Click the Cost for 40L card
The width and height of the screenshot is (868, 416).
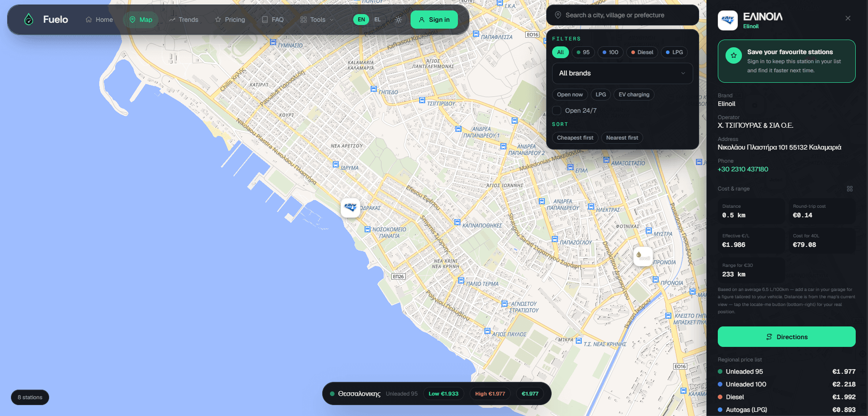(822, 241)
